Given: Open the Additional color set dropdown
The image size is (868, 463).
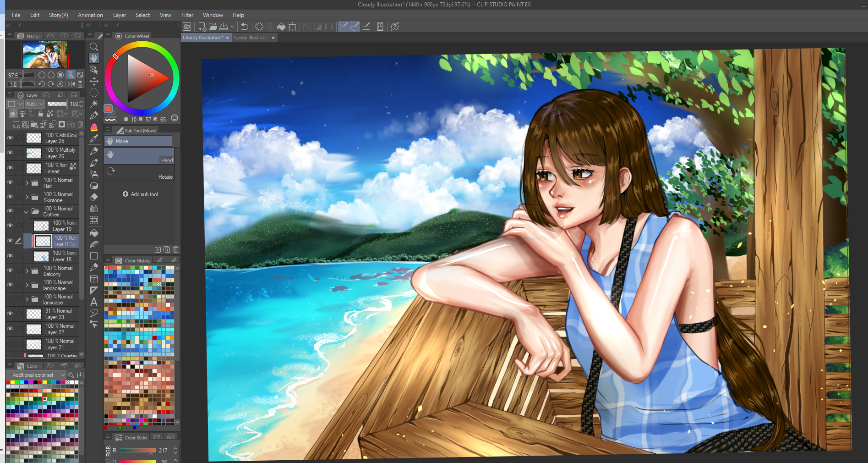Looking at the screenshot, I should coord(63,375).
